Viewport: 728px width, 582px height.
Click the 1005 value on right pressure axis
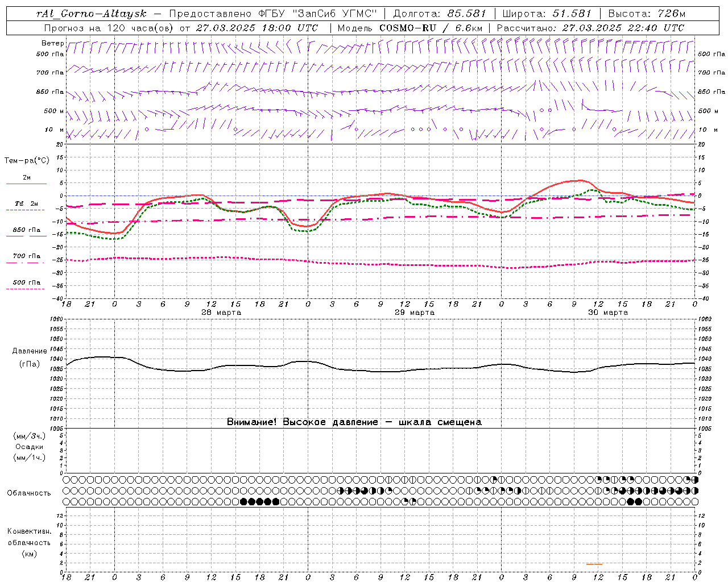coord(705,428)
